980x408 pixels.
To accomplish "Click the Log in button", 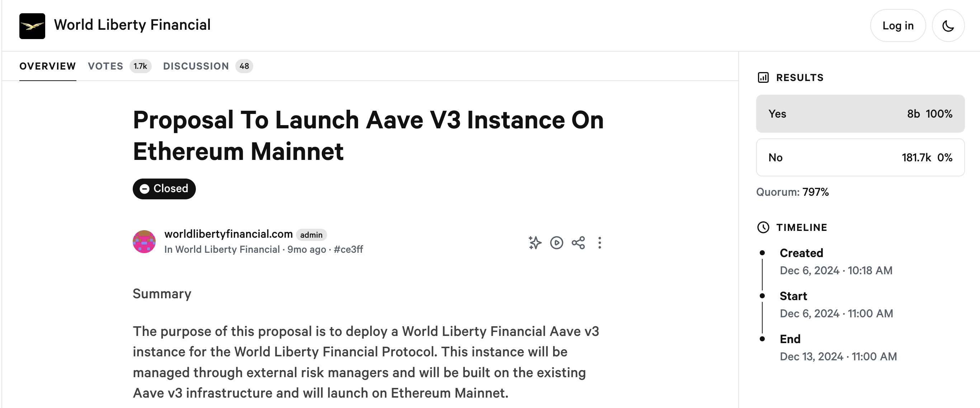I will [x=897, y=26].
